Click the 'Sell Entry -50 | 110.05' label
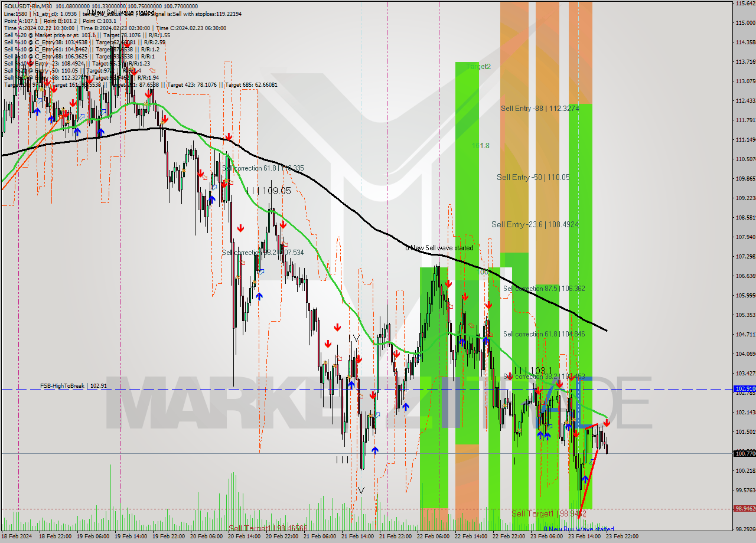Screen dimensions: 756x543 [x=533, y=177]
